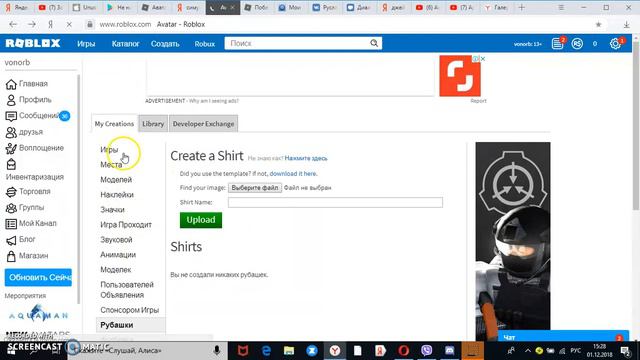Click Обновить Сейчас button
The width and height of the screenshot is (640, 360).
click(38, 278)
